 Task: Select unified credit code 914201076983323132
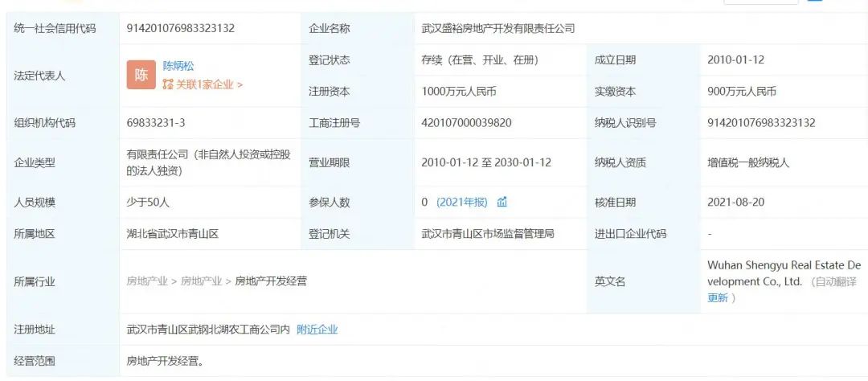coord(181,29)
